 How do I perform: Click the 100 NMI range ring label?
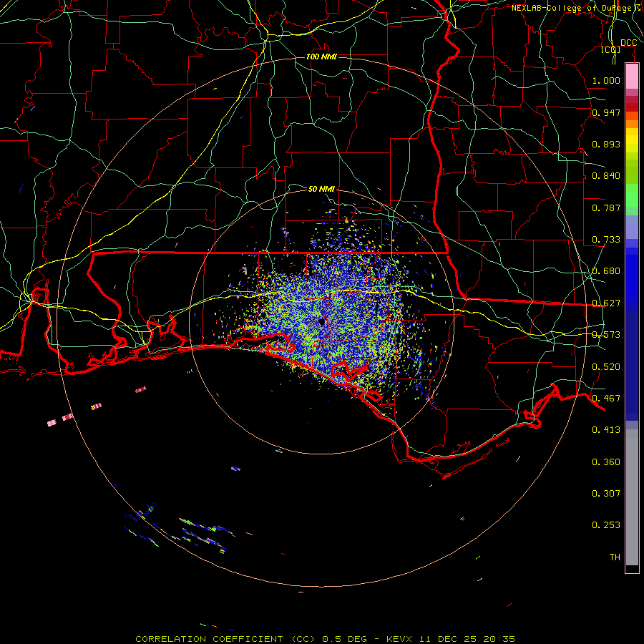[321, 57]
